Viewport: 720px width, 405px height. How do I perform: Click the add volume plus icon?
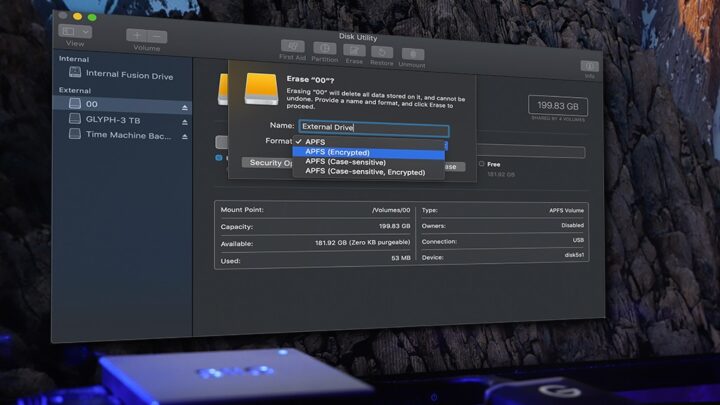click(136, 35)
